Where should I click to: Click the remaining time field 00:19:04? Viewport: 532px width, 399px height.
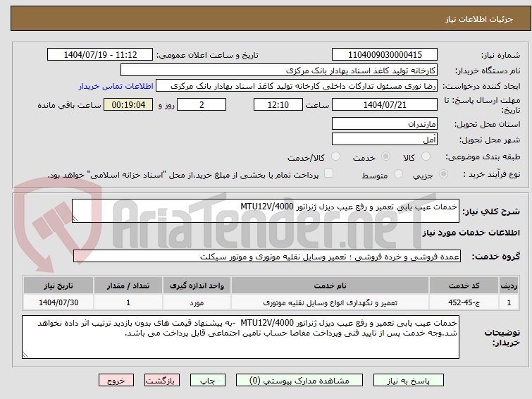coord(128,104)
